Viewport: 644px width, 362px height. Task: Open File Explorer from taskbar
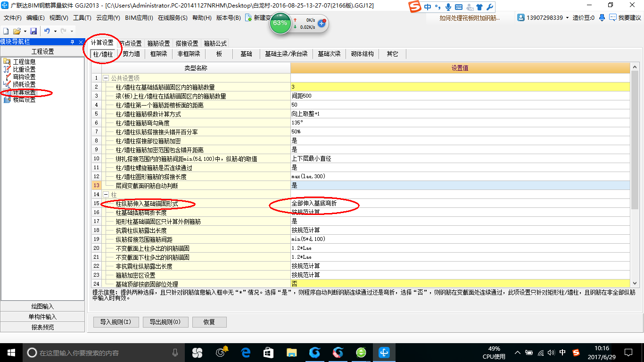(292, 352)
